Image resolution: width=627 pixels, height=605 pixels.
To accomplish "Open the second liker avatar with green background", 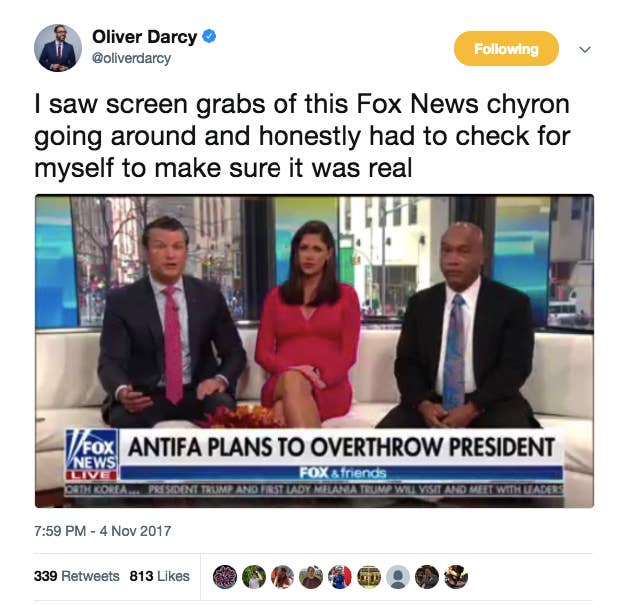I will pyautogui.click(x=254, y=577).
